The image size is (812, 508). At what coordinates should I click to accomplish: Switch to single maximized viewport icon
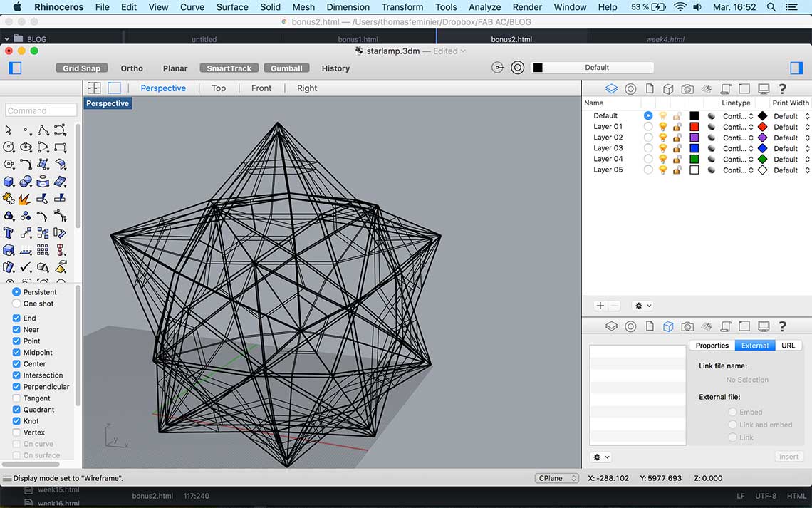114,88
